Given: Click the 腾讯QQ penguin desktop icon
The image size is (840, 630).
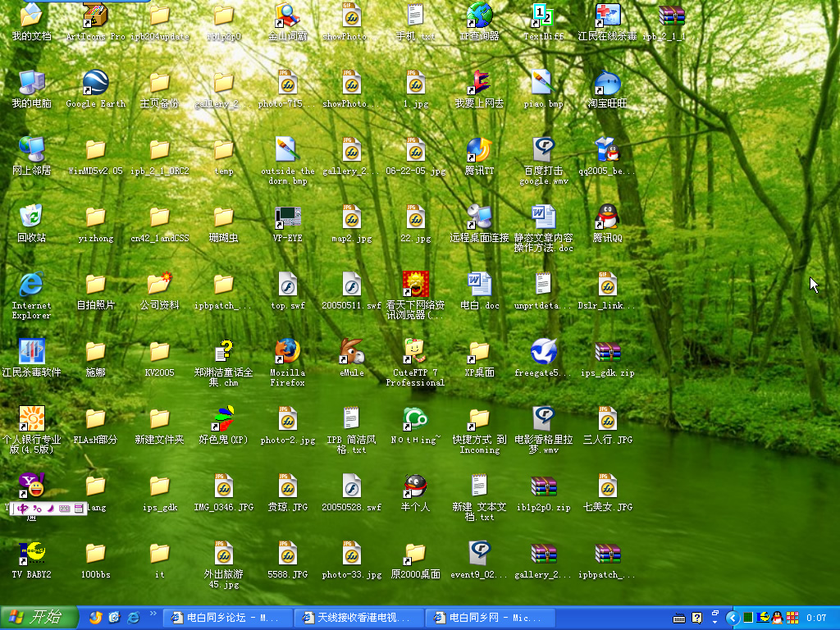Looking at the screenshot, I should 607,217.
